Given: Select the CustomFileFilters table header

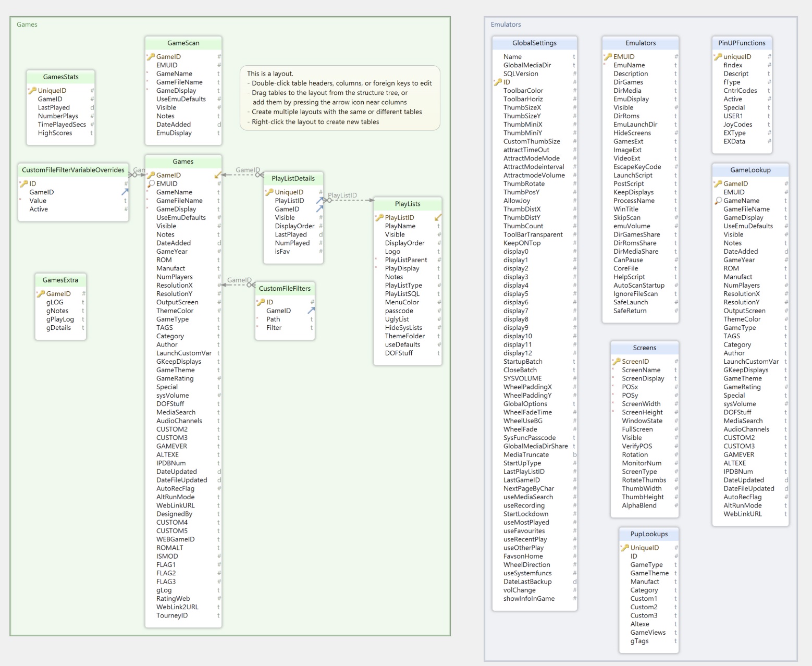Looking at the screenshot, I should (285, 289).
